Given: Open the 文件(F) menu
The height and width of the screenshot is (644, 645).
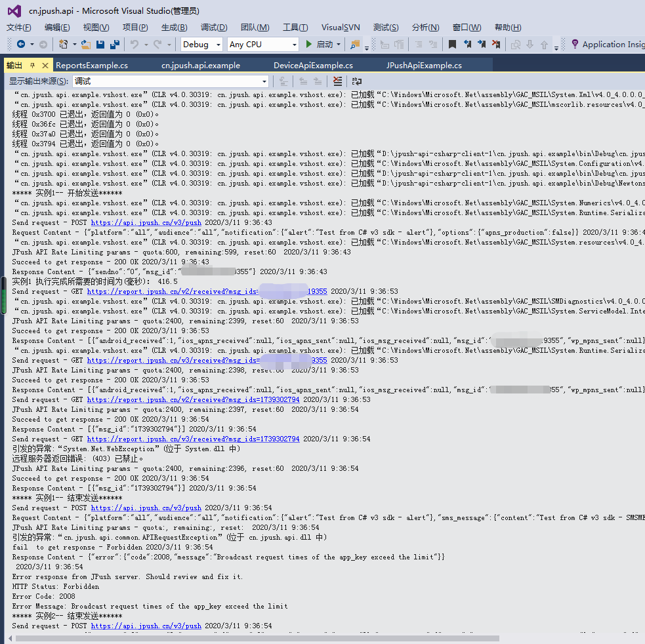Looking at the screenshot, I should [x=19, y=27].
